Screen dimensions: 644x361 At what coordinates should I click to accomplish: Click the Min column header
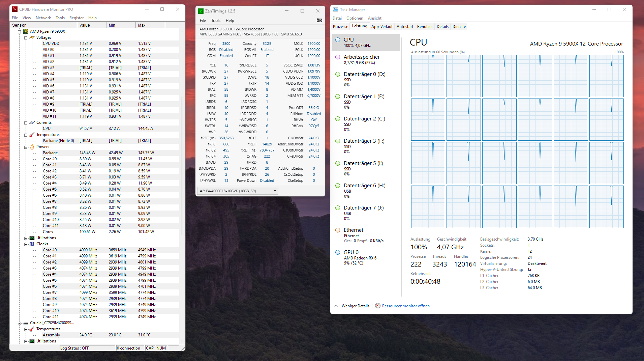[121, 25]
